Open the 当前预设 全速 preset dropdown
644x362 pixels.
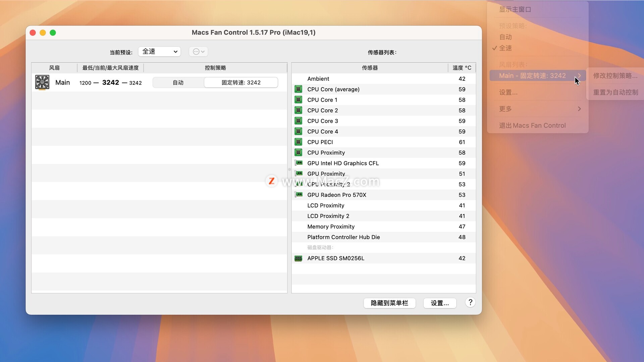click(160, 52)
